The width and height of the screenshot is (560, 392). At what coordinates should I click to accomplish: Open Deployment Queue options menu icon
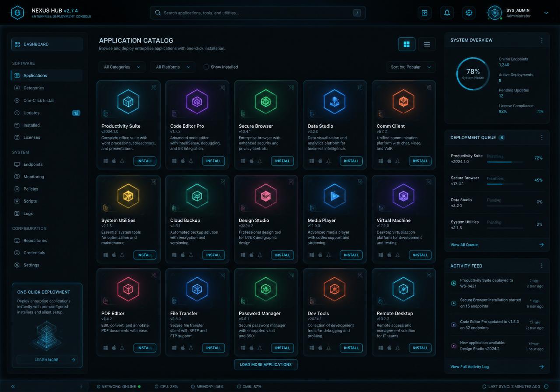click(x=542, y=137)
